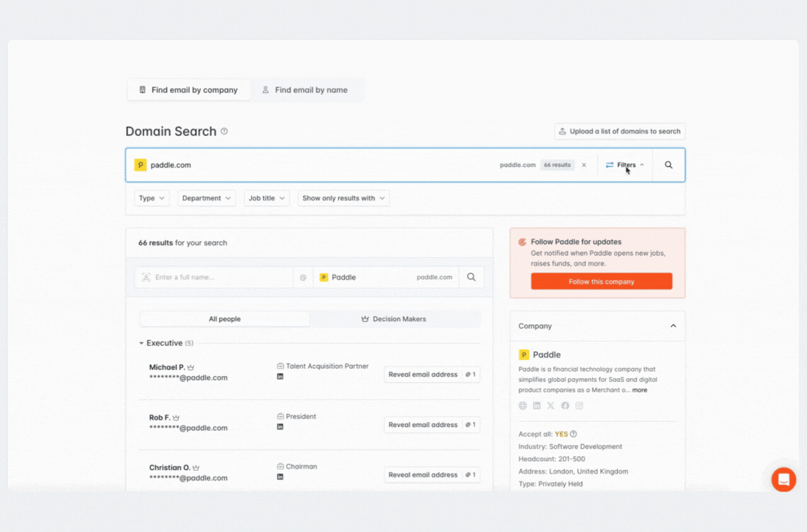Open Paddle's X profile icon
Screen dimensions: 807x532
pos(551,406)
